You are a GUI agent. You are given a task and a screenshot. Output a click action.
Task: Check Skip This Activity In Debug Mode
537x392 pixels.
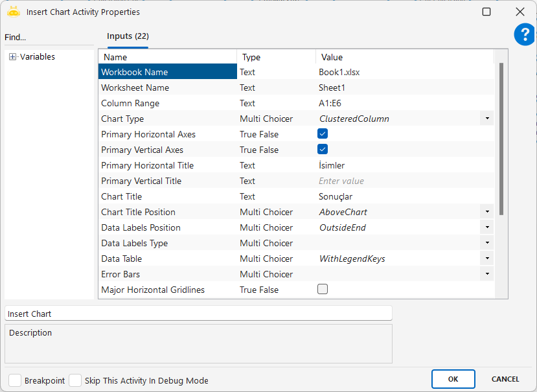click(75, 380)
